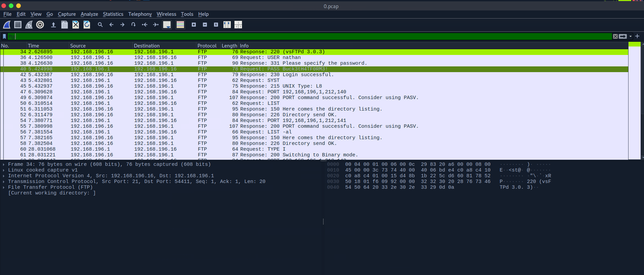Open the Help menu
The height and width of the screenshot is (275, 644).
click(203, 14)
